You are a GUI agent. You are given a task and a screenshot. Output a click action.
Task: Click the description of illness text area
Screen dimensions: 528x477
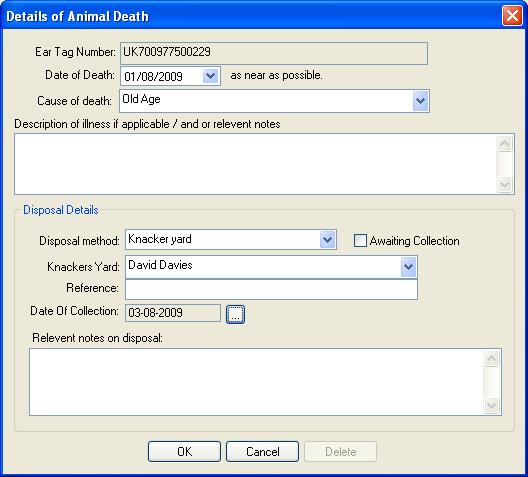[x=255, y=164]
